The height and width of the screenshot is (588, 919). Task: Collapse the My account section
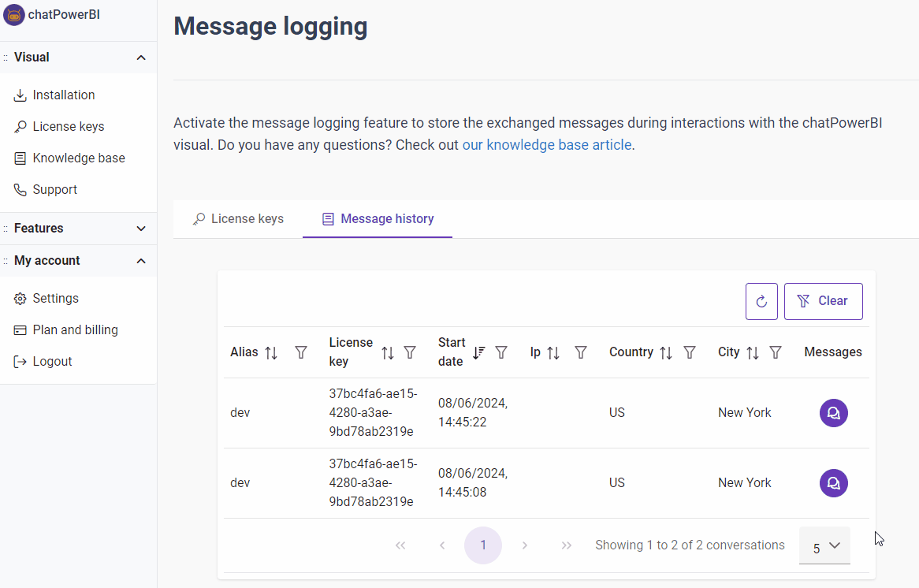[x=140, y=261]
